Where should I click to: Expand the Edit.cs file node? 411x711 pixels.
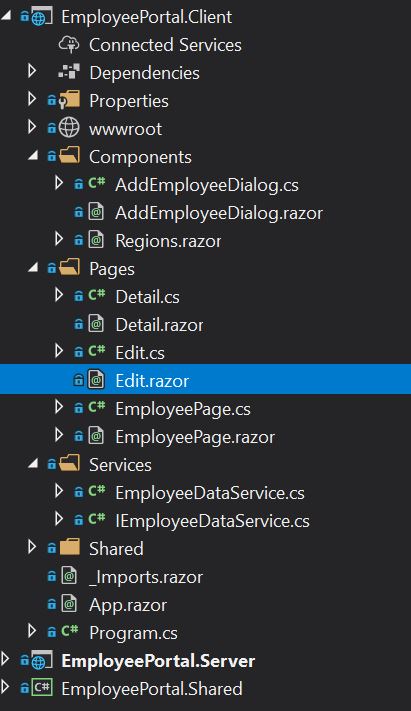click(x=59, y=352)
